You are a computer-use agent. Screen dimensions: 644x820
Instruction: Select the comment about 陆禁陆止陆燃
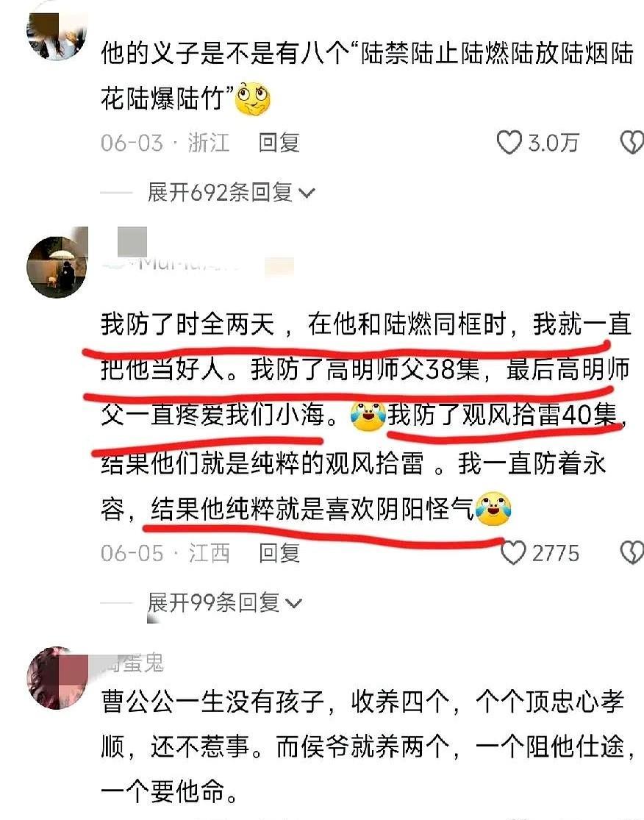pyautogui.click(x=367, y=76)
